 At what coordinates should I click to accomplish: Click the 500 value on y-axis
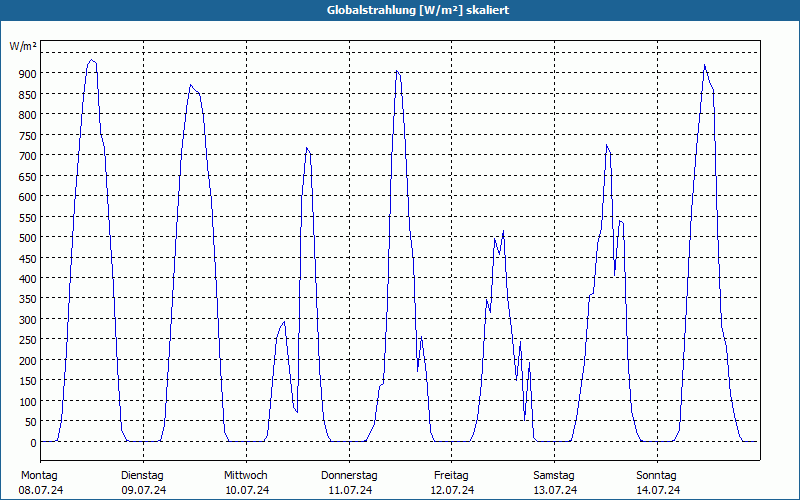[x=28, y=238]
